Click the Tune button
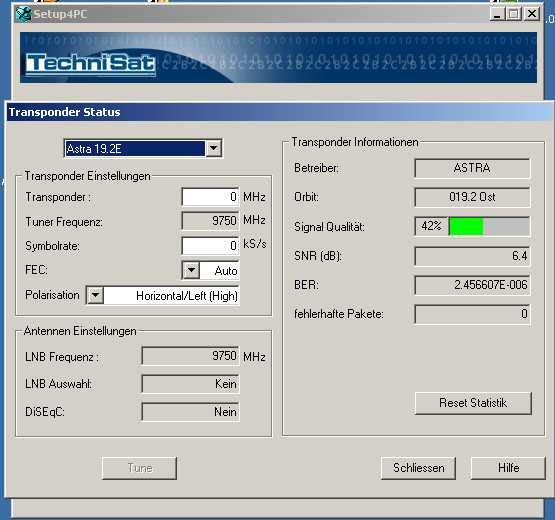 (139, 468)
